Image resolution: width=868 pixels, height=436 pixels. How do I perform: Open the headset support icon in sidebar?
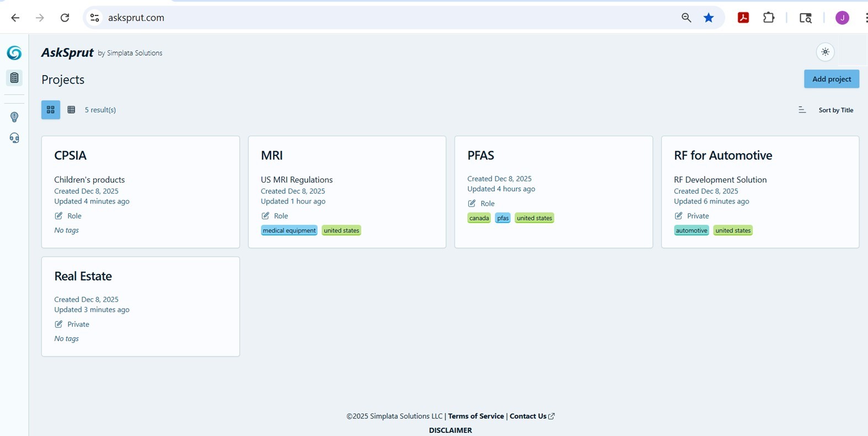14,138
